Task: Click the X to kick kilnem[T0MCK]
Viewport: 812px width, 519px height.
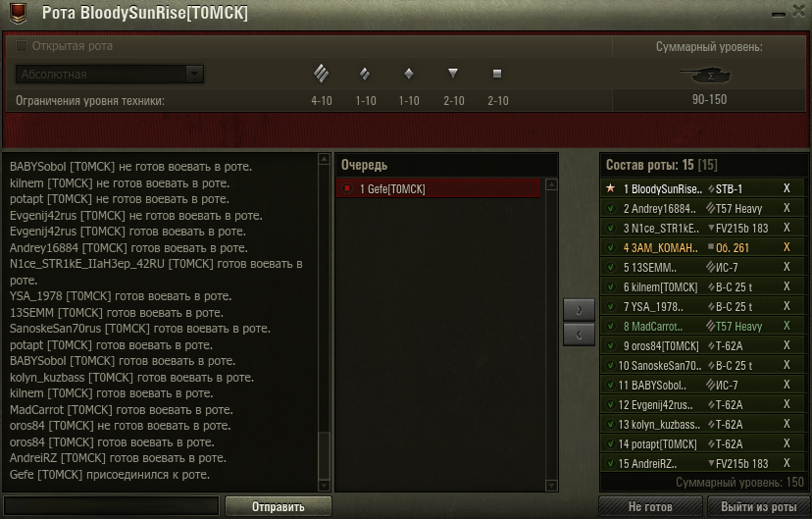Action: tap(787, 286)
